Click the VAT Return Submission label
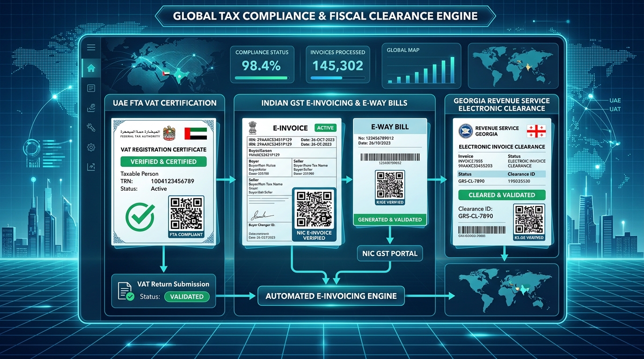Viewport: 644px width, 359px height. tap(174, 284)
